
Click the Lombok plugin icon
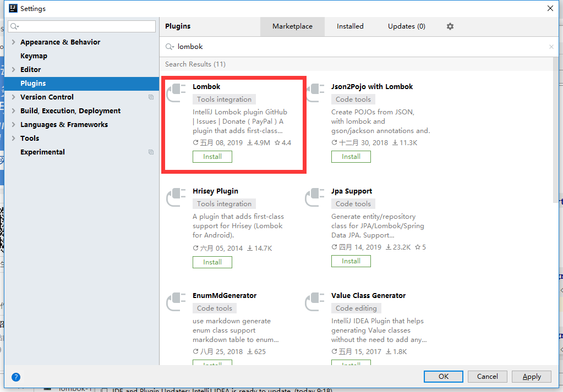176,92
